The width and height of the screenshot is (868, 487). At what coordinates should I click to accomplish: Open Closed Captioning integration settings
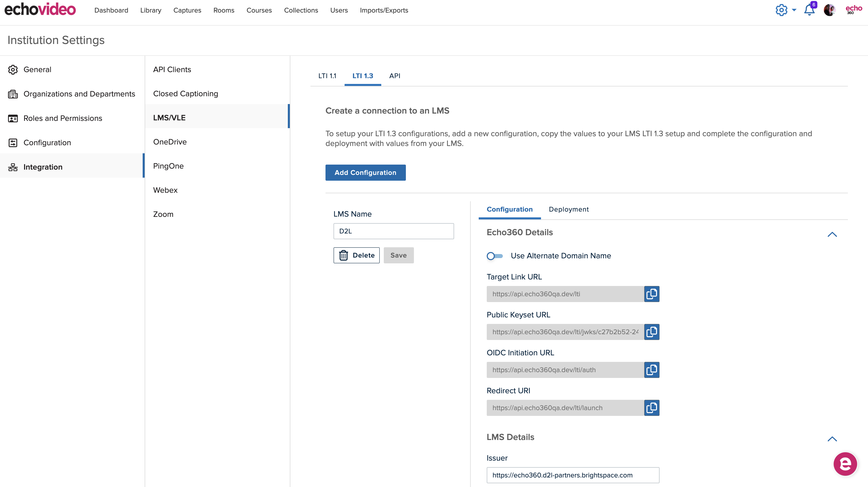[x=185, y=94]
